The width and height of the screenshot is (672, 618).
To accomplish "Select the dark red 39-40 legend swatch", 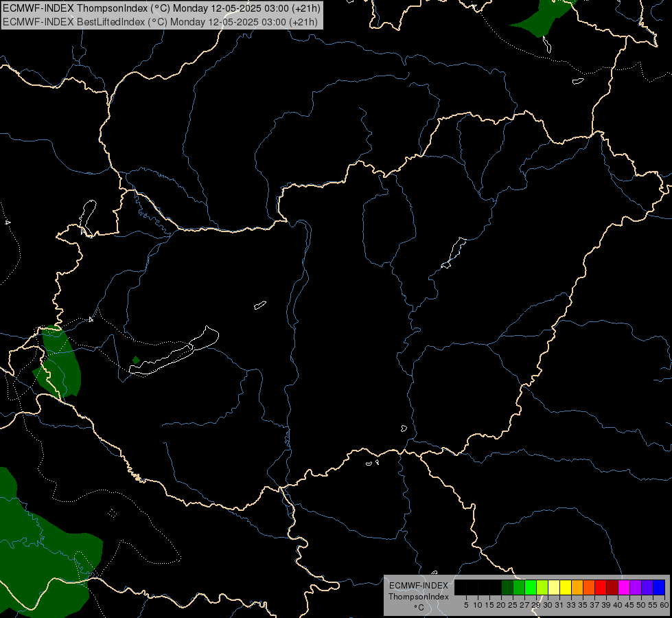I will coord(612,587).
